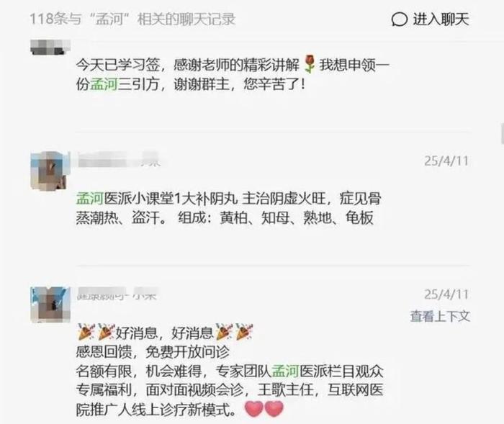The image size is (504, 424).
Task: Open the 免费开放问诊 announcement message
Action: pyautogui.click(x=230, y=371)
